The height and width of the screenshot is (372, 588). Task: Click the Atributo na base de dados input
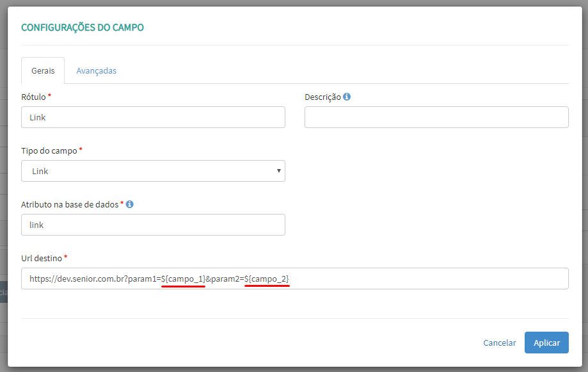(153, 225)
